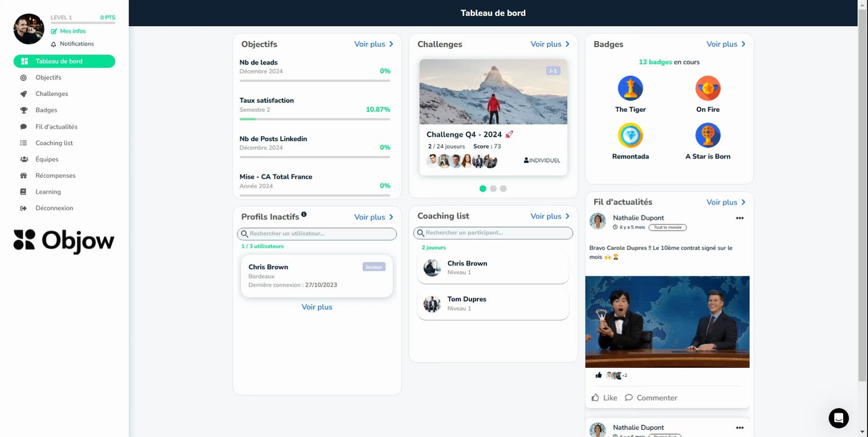Click the news feed GIF image

(667, 322)
